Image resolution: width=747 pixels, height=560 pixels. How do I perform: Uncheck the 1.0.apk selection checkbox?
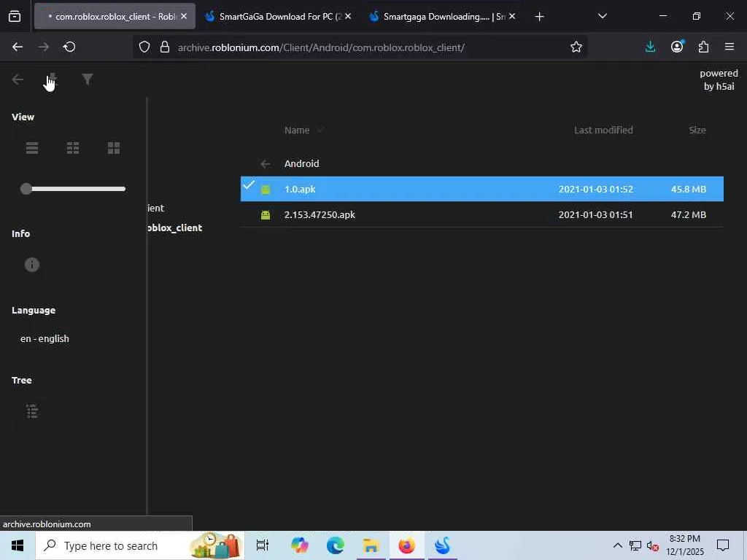coord(249,184)
